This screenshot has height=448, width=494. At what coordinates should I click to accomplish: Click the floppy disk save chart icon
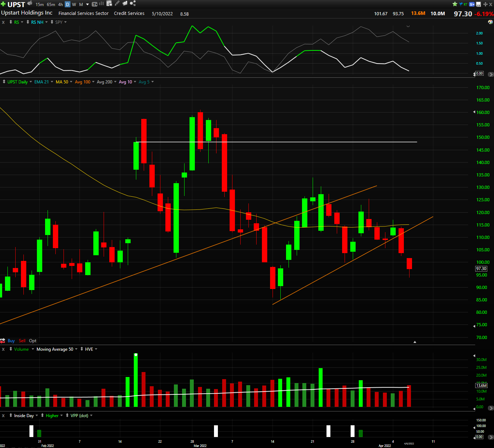[x=478, y=4]
